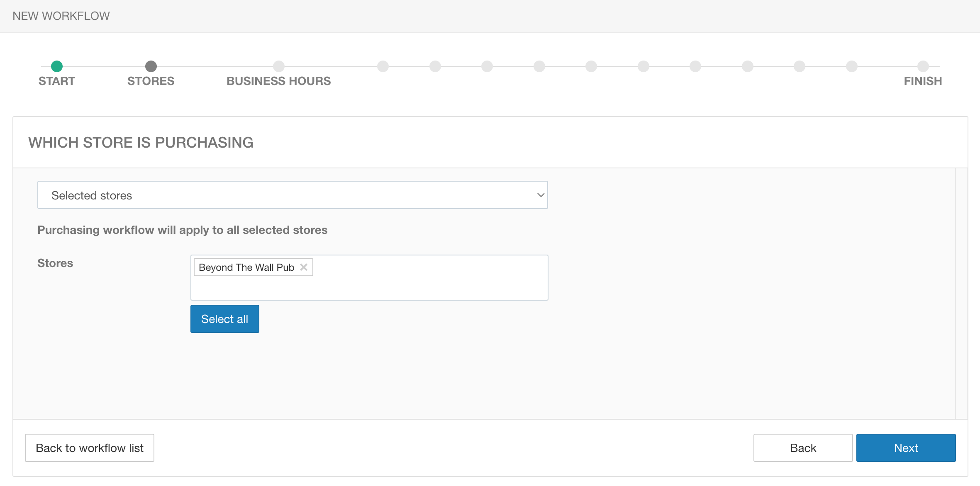Select the FINISH step label
Image resolution: width=980 pixels, height=486 pixels.
coord(923,81)
